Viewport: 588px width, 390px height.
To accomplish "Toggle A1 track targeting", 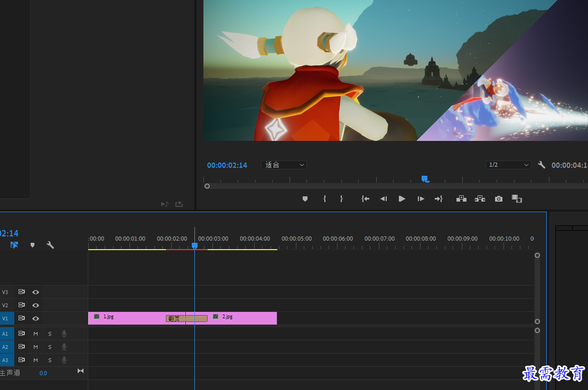I will [x=5, y=334].
